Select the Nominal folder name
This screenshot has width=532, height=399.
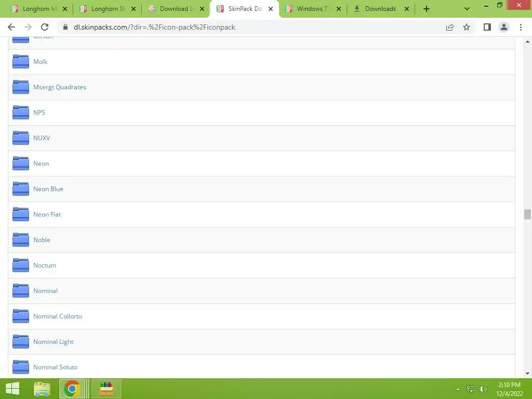tap(45, 291)
